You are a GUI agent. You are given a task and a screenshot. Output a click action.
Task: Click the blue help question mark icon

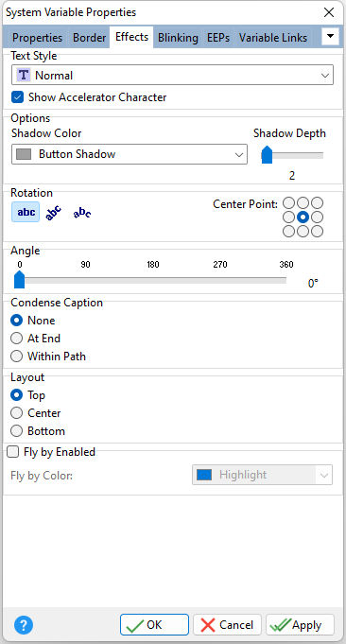point(24,625)
